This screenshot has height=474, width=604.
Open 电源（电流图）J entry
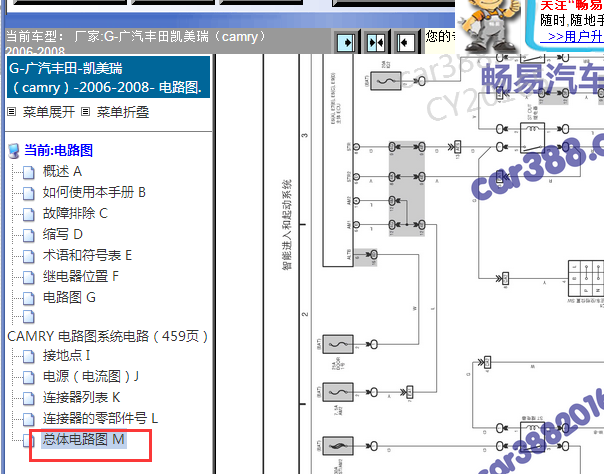pyautogui.click(x=91, y=376)
